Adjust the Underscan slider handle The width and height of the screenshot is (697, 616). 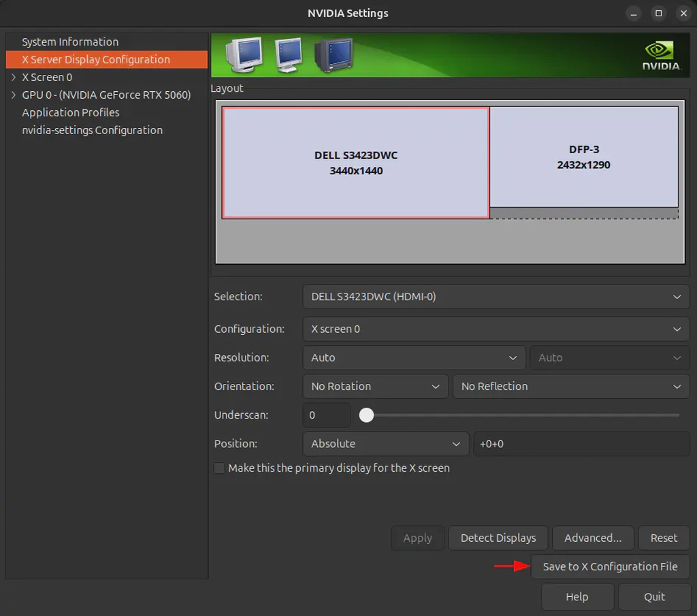click(x=366, y=415)
